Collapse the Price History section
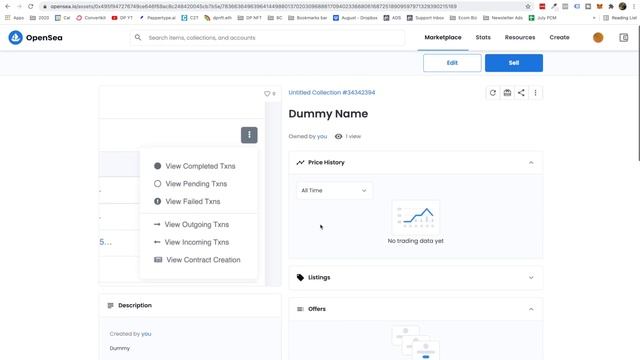This screenshot has width=640, height=360. [531, 162]
